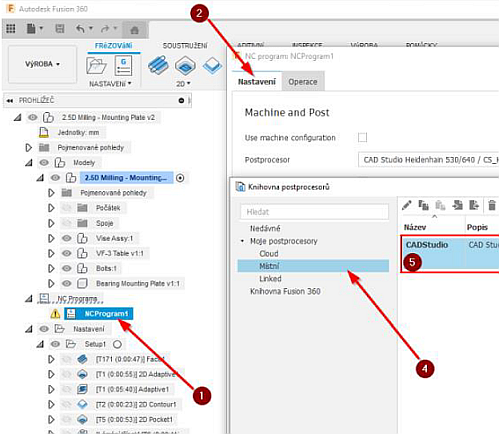Toggle the active radio beside 2.5D Milling model
Viewport: 499px width, 434px height.
tap(180, 178)
